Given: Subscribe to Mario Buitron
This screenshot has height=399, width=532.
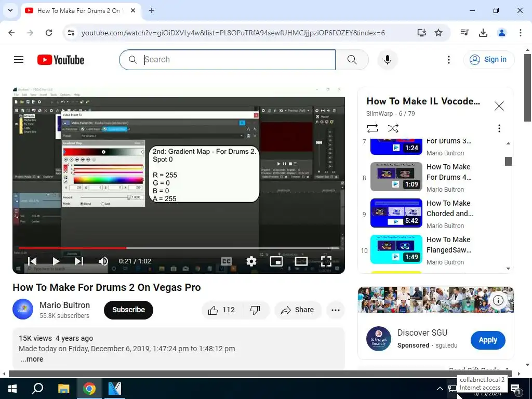Looking at the screenshot, I should pyautogui.click(x=128, y=310).
